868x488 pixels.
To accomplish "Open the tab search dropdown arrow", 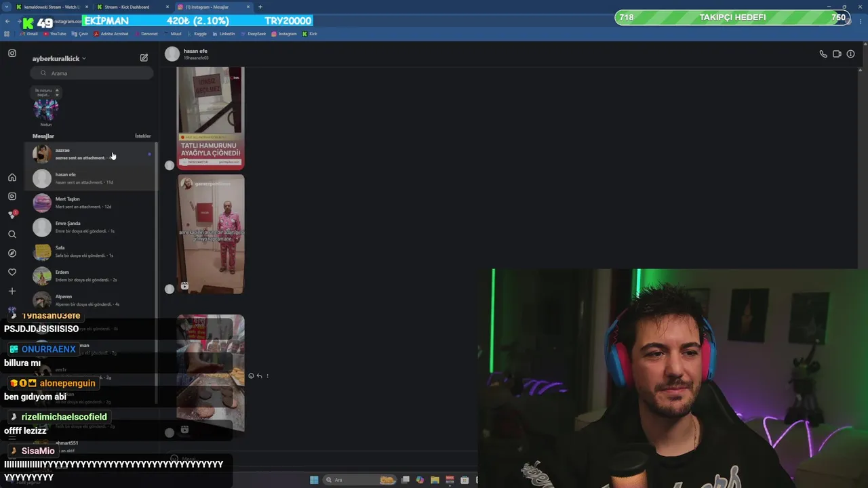I will point(6,7).
